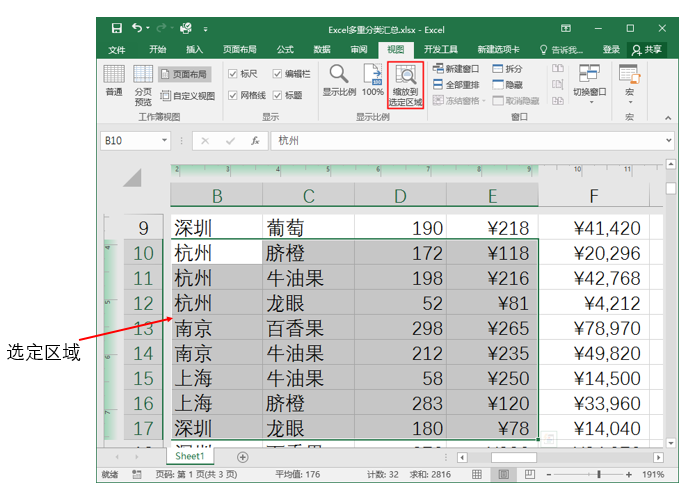The width and height of the screenshot is (700, 498).
Task: Open 自定义视图 custom views
Action: click(188, 95)
